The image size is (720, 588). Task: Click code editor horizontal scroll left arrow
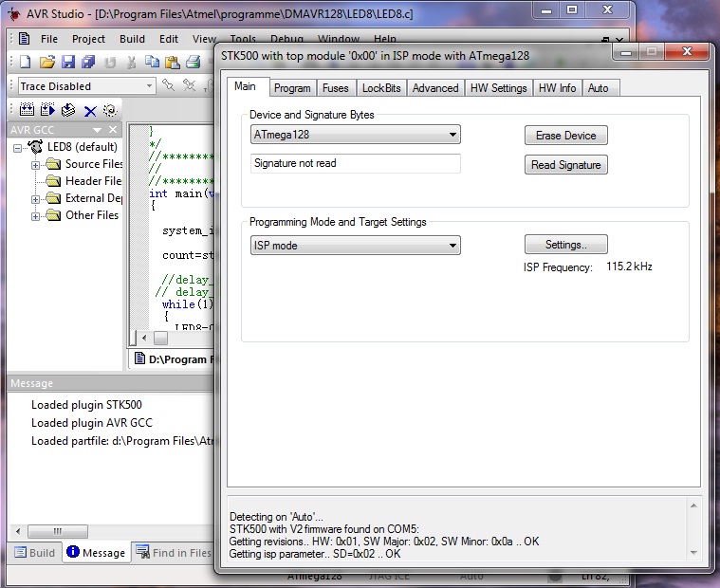pos(144,339)
